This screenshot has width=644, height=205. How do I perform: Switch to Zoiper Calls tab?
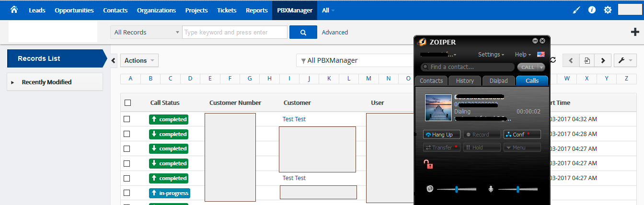coord(532,80)
